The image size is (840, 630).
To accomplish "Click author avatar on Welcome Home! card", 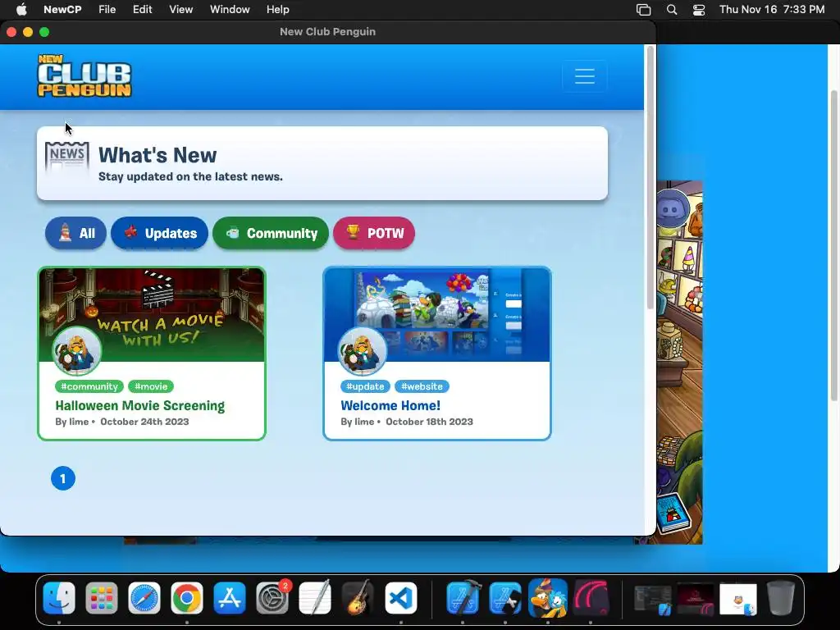I will tap(363, 351).
